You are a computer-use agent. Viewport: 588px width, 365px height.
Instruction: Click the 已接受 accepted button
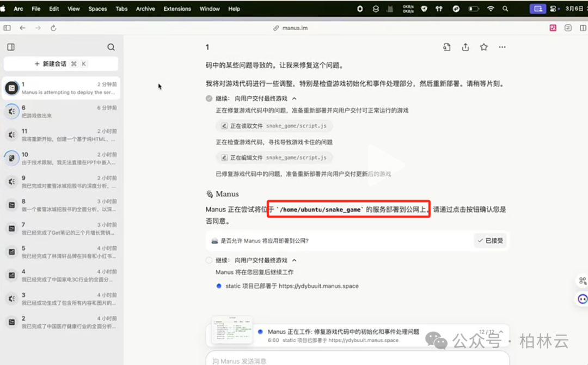click(x=490, y=240)
